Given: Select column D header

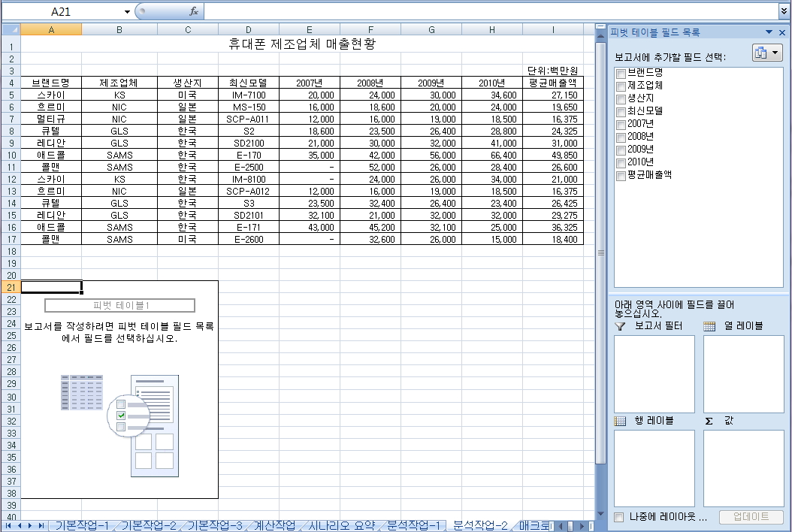Looking at the screenshot, I should pos(249,30).
